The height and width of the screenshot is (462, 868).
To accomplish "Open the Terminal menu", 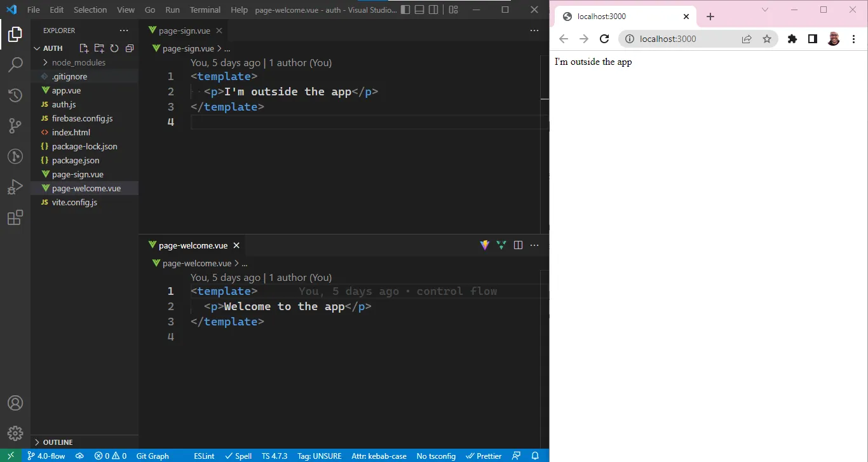I will coord(205,10).
